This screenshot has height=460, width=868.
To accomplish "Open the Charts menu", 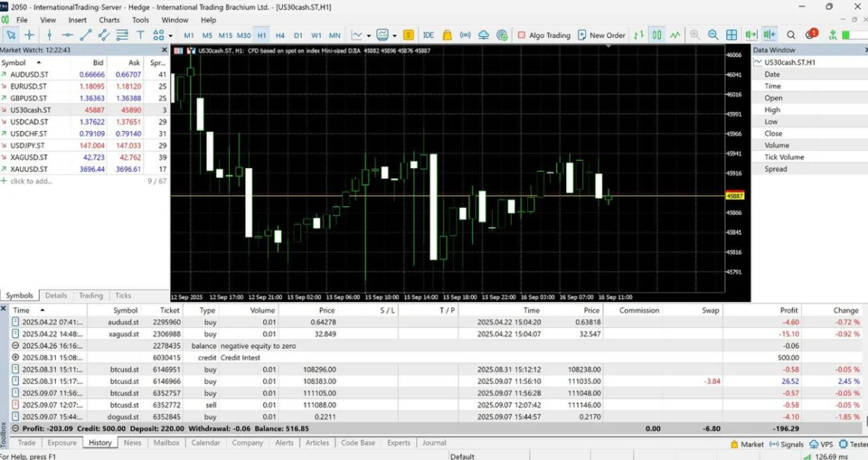I will pyautogui.click(x=109, y=20).
